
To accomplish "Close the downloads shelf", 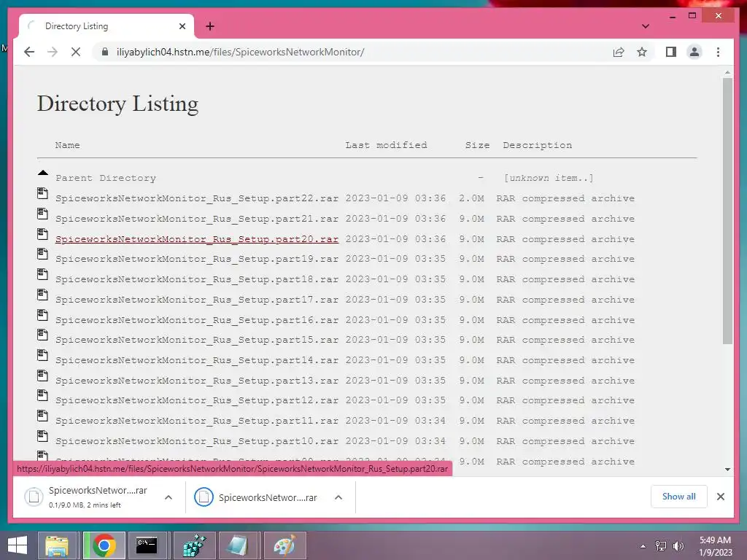I will pyautogui.click(x=720, y=497).
